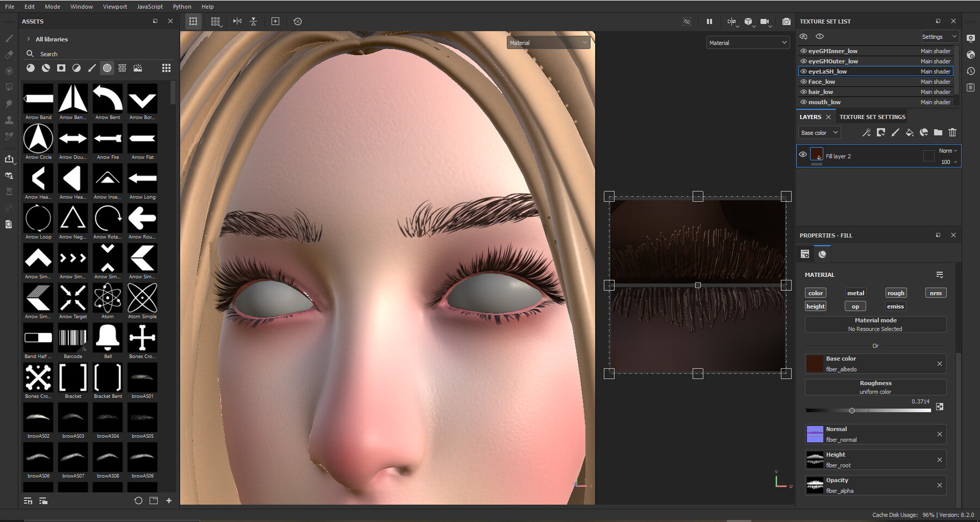
Task: Toggle the op channel button
Action: tap(855, 306)
